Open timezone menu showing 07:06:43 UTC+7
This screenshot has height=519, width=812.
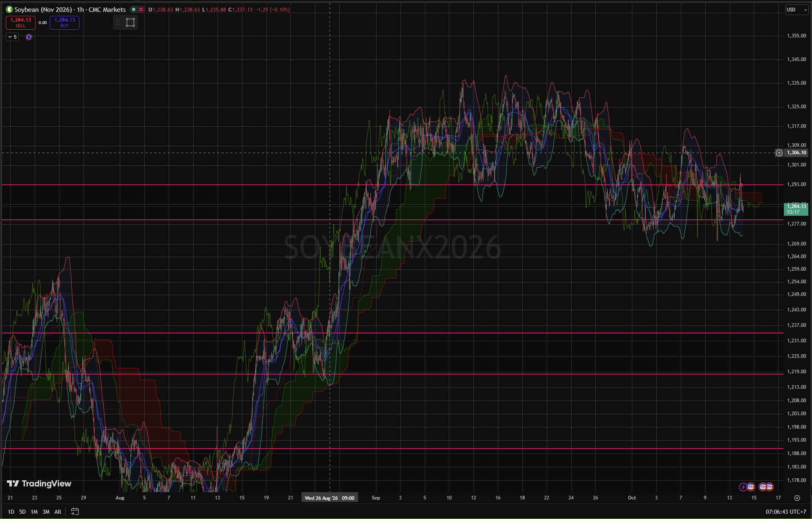[x=786, y=512]
